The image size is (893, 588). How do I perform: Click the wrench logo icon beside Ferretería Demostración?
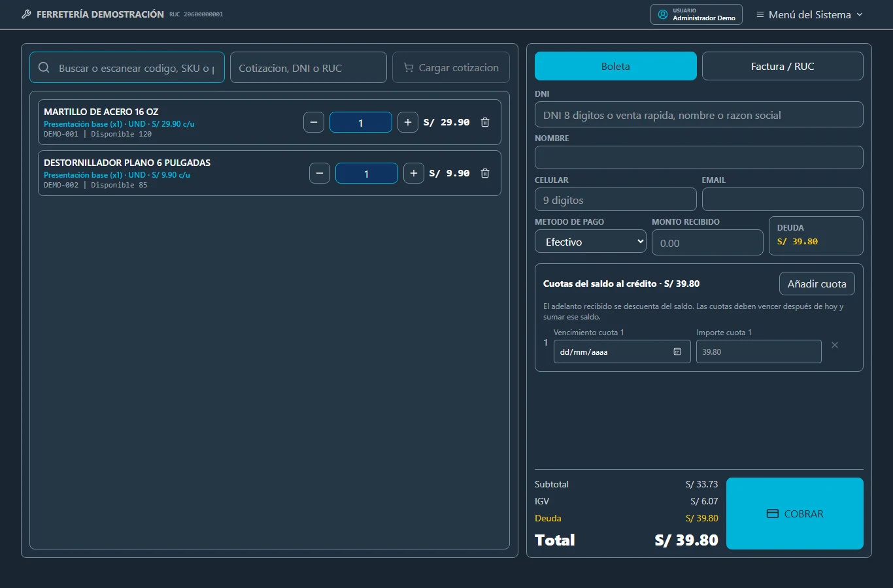pyautogui.click(x=26, y=14)
